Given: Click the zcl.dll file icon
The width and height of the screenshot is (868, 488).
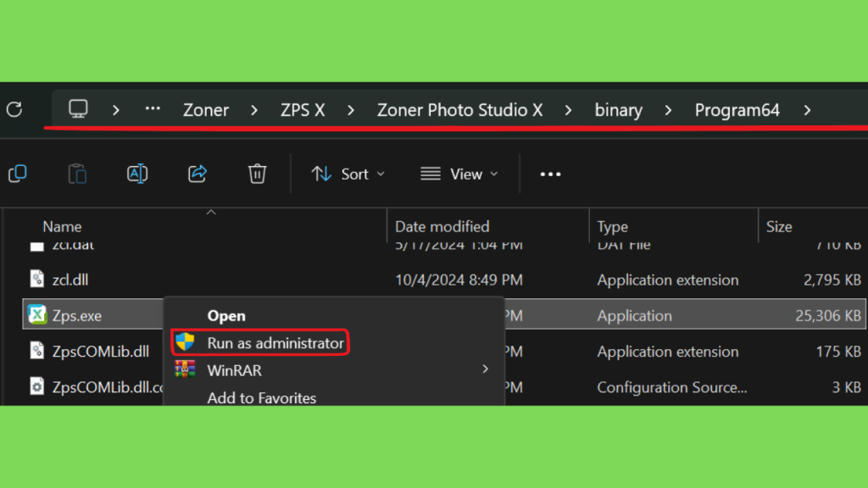Looking at the screenshot, I should (37, 279).
